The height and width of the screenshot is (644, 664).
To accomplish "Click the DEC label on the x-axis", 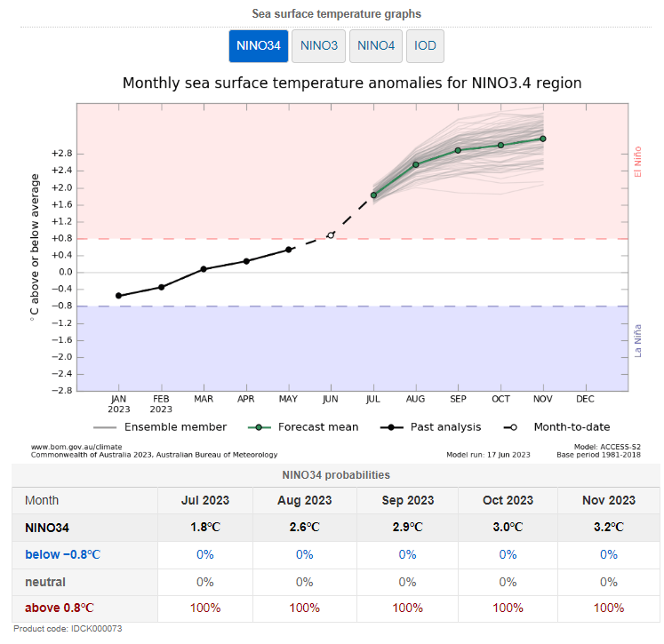I will click(585, 399).
